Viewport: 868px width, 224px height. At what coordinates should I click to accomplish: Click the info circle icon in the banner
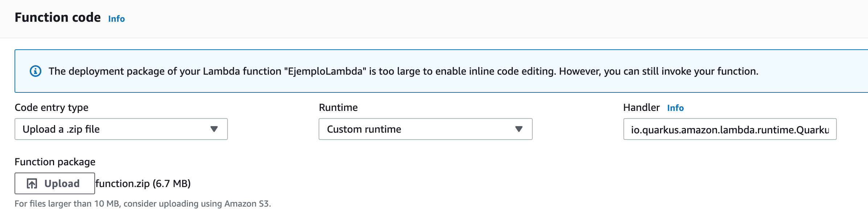tap(35, 71)
